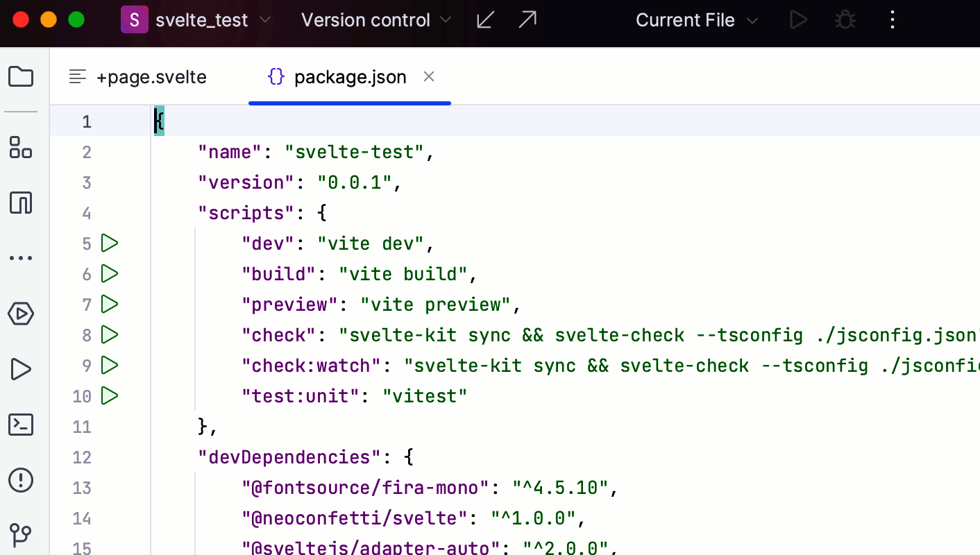The height and width of the screenshot is (555, 980).
Task: Close the package.json tab
Action: coord(429,76)
